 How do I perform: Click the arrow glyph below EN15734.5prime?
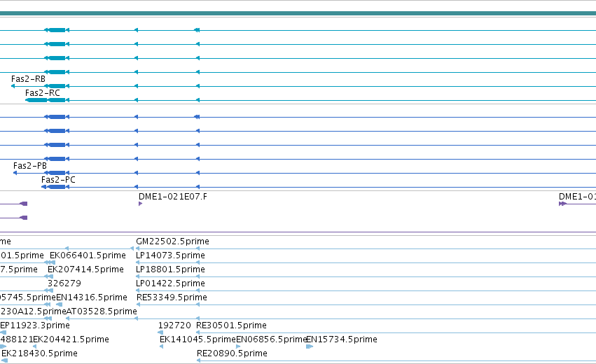(x=310, y=346)
